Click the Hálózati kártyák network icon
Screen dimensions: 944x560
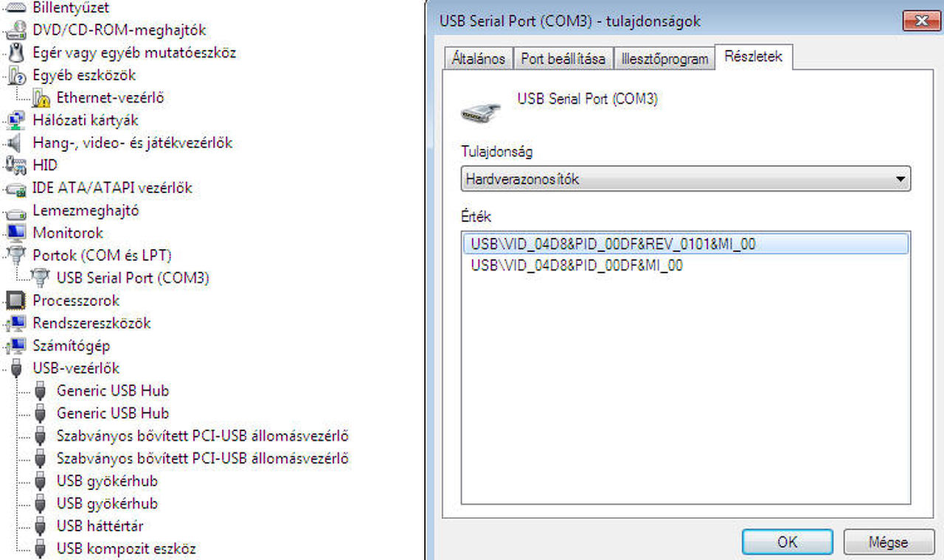tap(16, 121)
